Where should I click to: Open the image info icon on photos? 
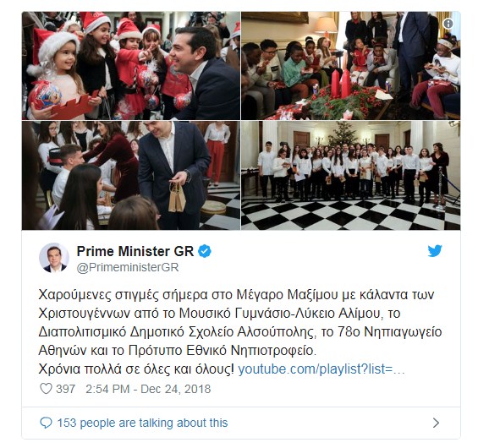[x=448, y=24]
